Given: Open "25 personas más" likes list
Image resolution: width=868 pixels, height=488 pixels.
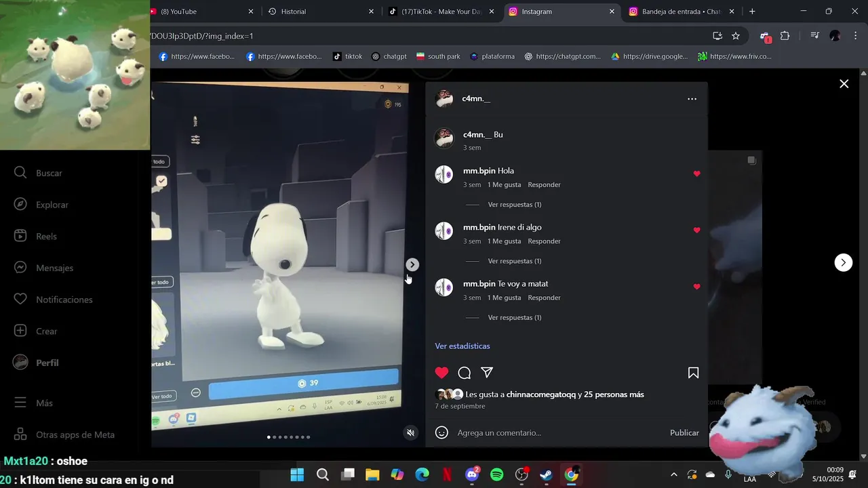Looking at the screenshot, I should (614, 394).
